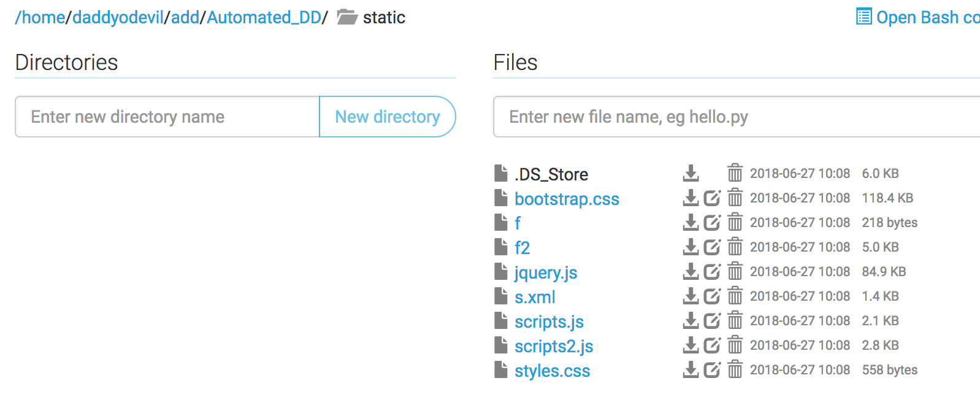Screen dimensions: 980x394
Task: Open the s.xml file link
Action: pyautogui.click(x=535, y=297)
